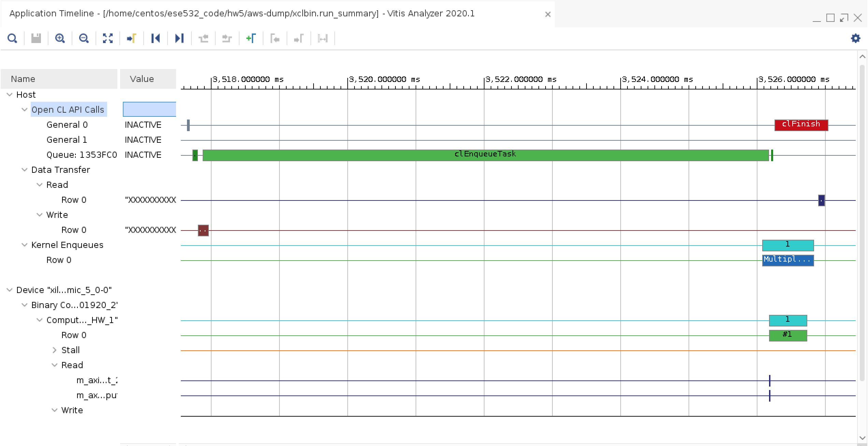Click the green #1 compute unit bar
The width and height of the screenshot is (868, 446).
click(x=788, y=335)
